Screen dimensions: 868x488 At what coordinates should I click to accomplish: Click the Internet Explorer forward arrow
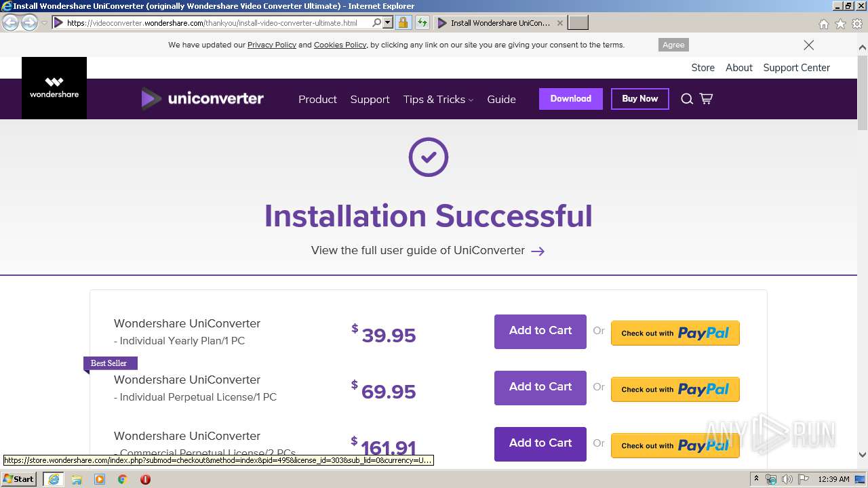(29, 23)
